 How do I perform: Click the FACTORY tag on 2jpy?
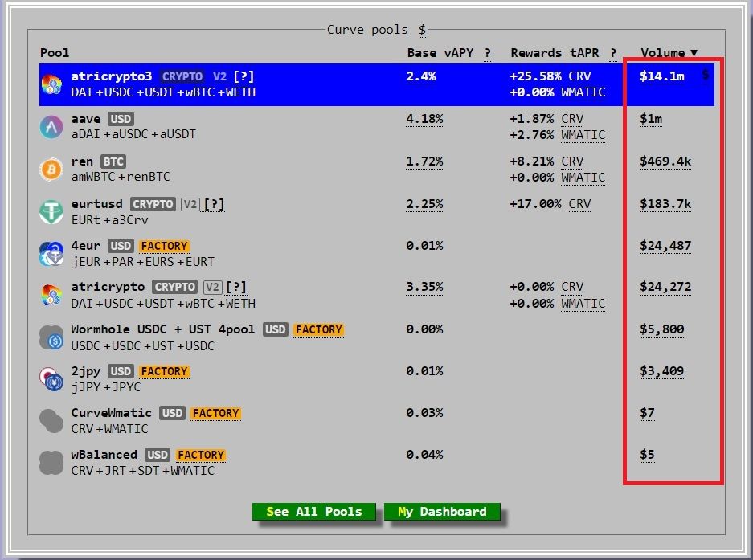coord(164,371)
